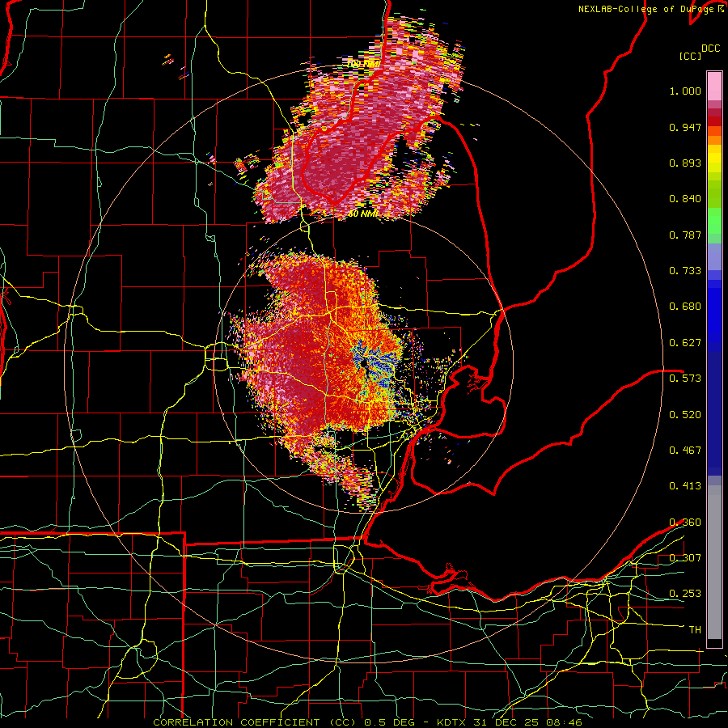The image size is (728, 728).
Task: Pick the periwinkle segment of color bar
Action: tap(714, 257)
